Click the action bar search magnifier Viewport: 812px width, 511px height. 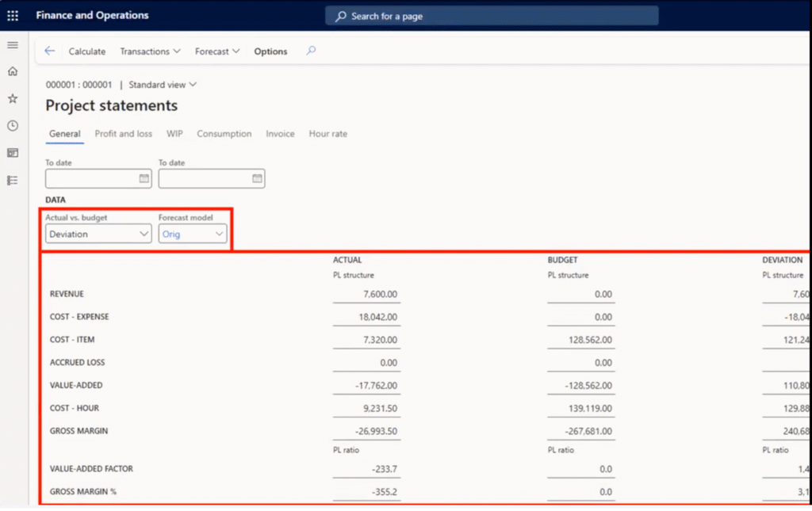[x=311, y=51]
